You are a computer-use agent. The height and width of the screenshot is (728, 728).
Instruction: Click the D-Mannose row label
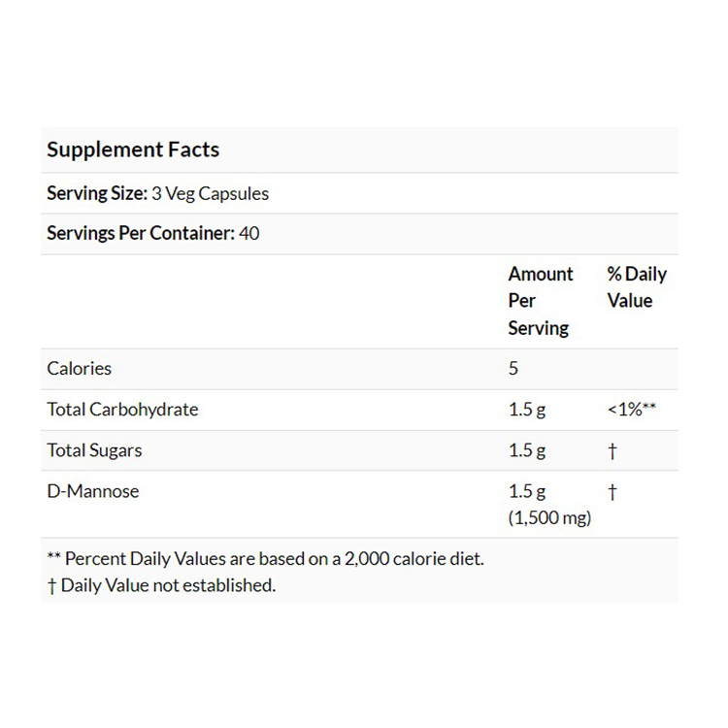93,491
